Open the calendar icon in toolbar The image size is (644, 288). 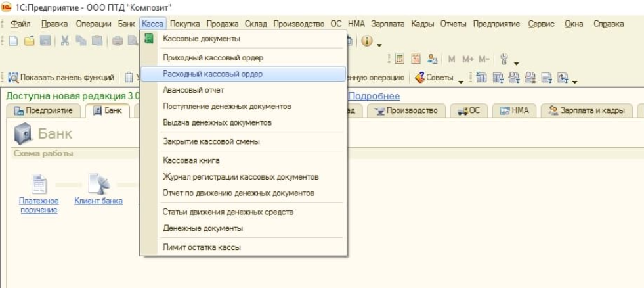pyautogui.click(x=416, y=59)
